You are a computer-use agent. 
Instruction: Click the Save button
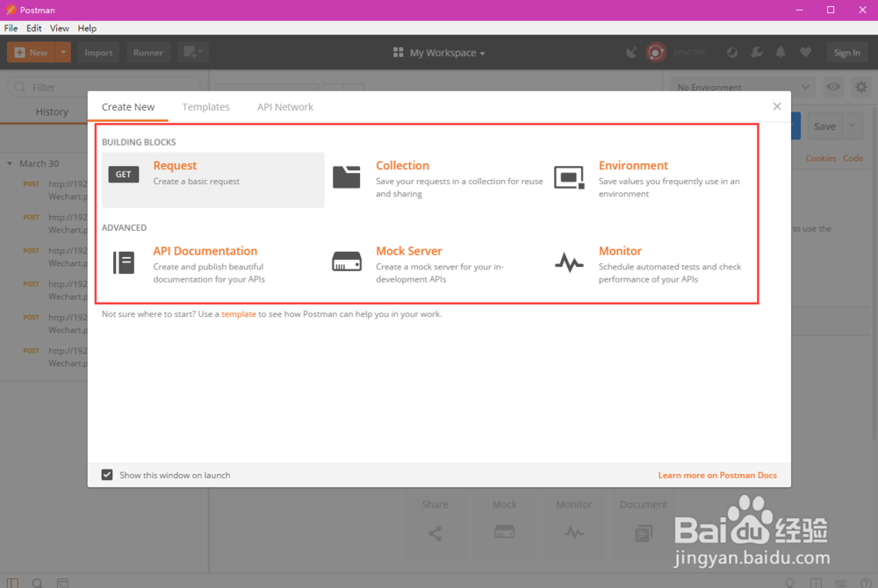824,125
